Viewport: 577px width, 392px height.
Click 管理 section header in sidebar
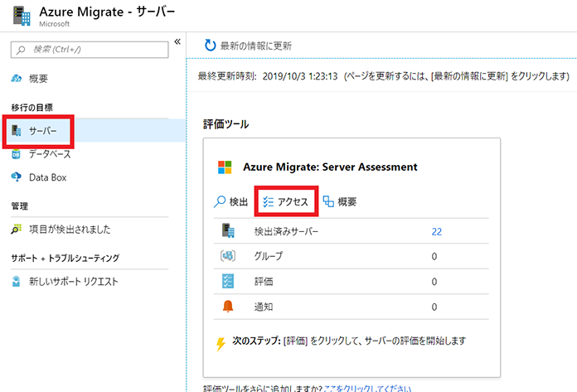[x=20, y=206]
